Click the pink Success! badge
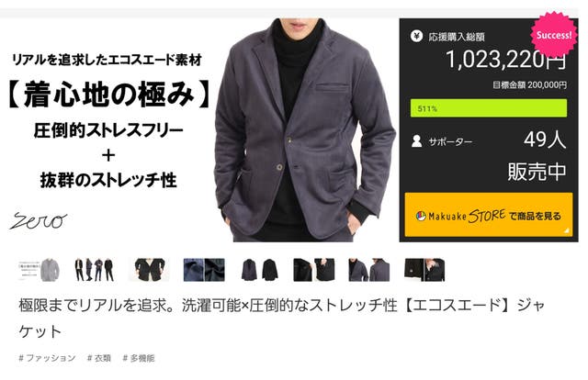The height and width of the screenshot is (380, 588). tap(554, 35)
